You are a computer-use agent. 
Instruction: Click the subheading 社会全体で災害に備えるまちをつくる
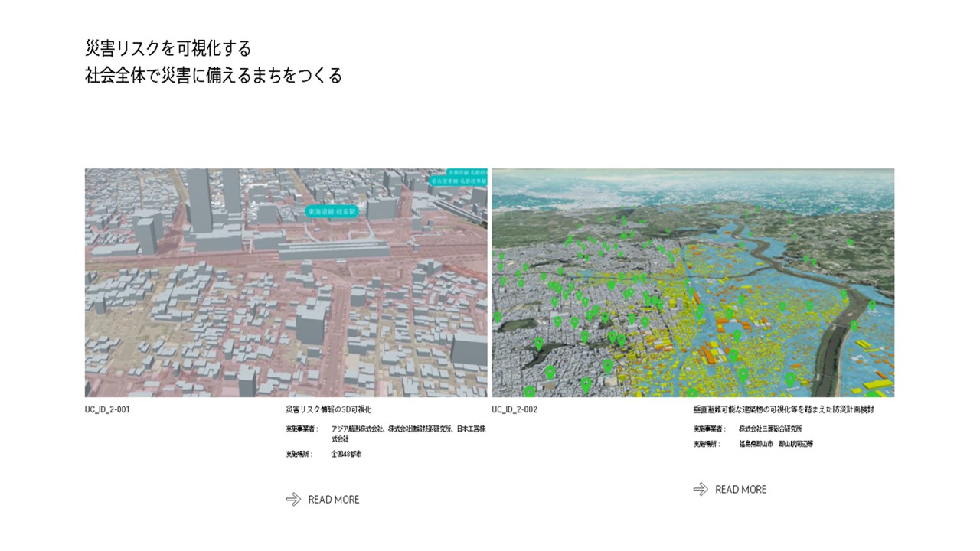click(214, 76)
